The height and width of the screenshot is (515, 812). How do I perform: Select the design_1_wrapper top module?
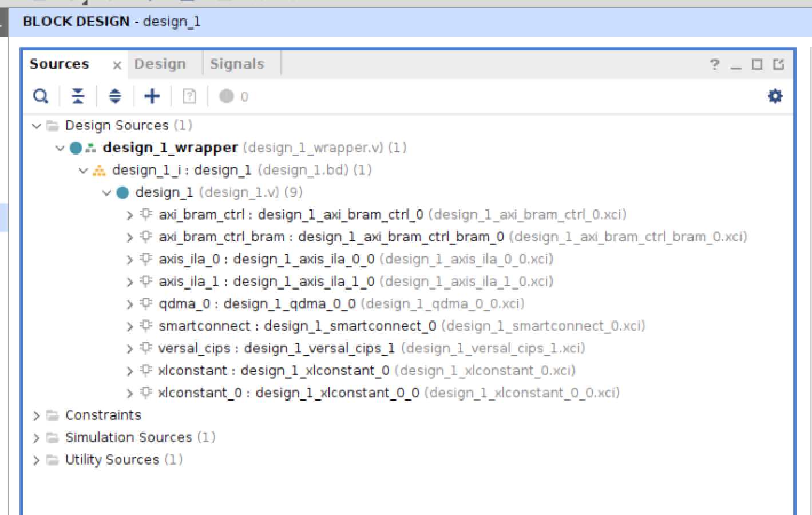tap(170, 148)
